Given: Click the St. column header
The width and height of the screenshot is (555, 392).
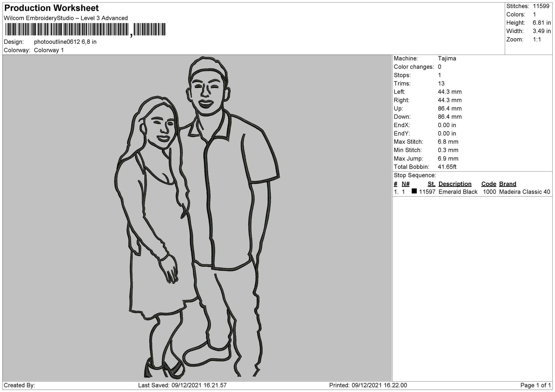Looking at the screenshot, I should [x=431, y=184].
